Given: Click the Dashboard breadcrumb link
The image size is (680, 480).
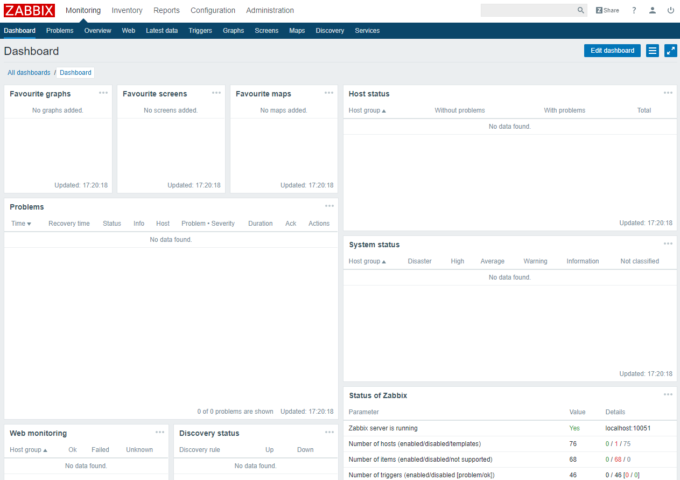Looking at the screenshot, I should (x=75, y=72).
